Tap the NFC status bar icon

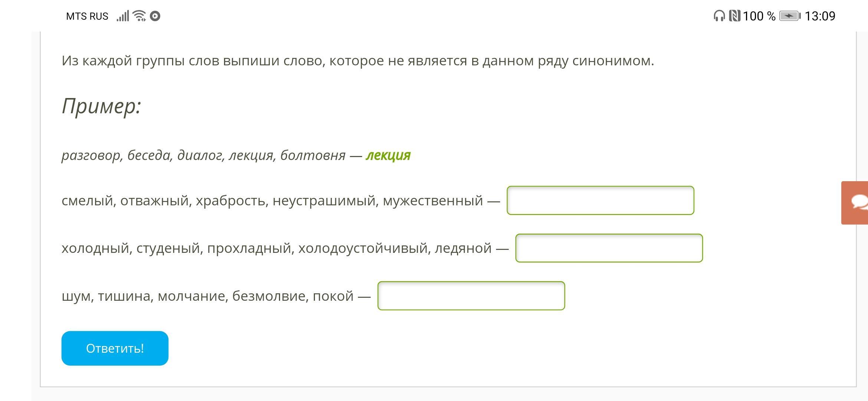[734, 16]
